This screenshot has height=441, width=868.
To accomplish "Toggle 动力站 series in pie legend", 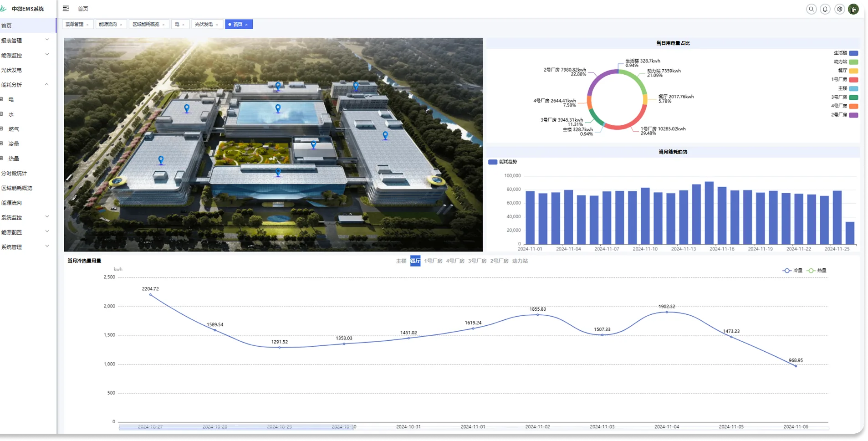I will click(x=846, y=62).
